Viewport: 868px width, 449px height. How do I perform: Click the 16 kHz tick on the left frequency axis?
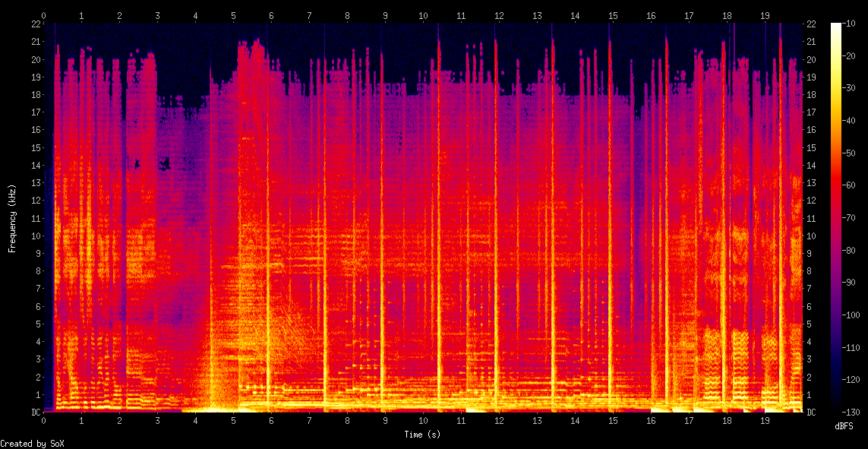(36, 130)
